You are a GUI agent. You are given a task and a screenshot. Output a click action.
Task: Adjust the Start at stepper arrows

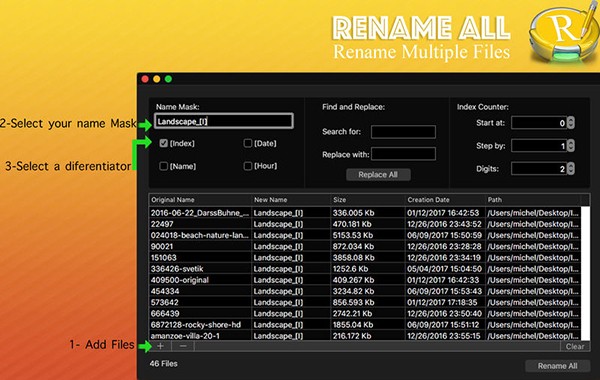571,123
